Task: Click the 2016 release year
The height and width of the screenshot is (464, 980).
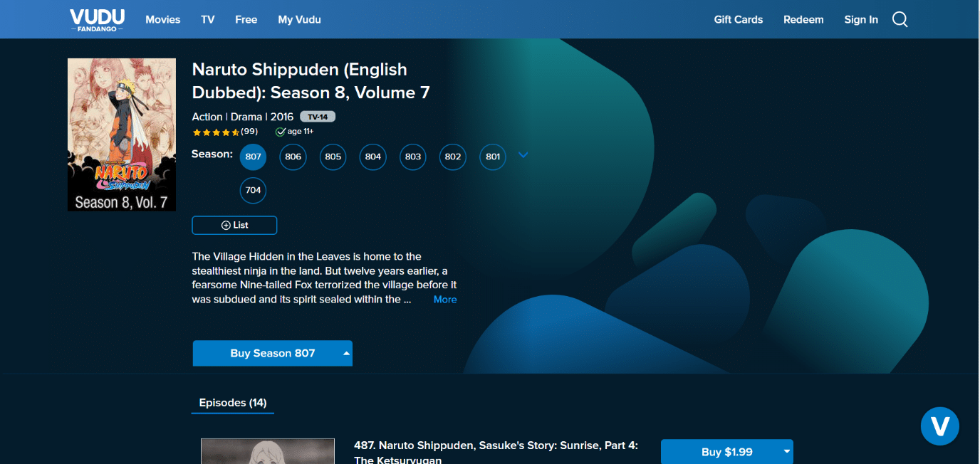Action: click(x=282, y=117)
